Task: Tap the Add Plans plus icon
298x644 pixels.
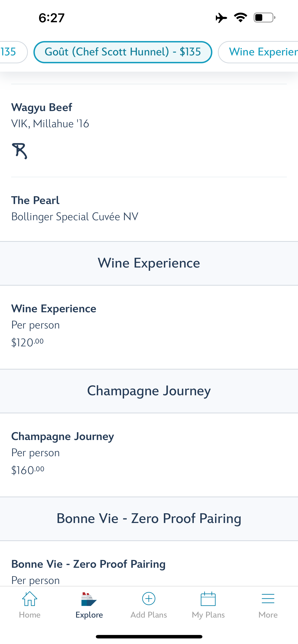Action: (149, 599)
